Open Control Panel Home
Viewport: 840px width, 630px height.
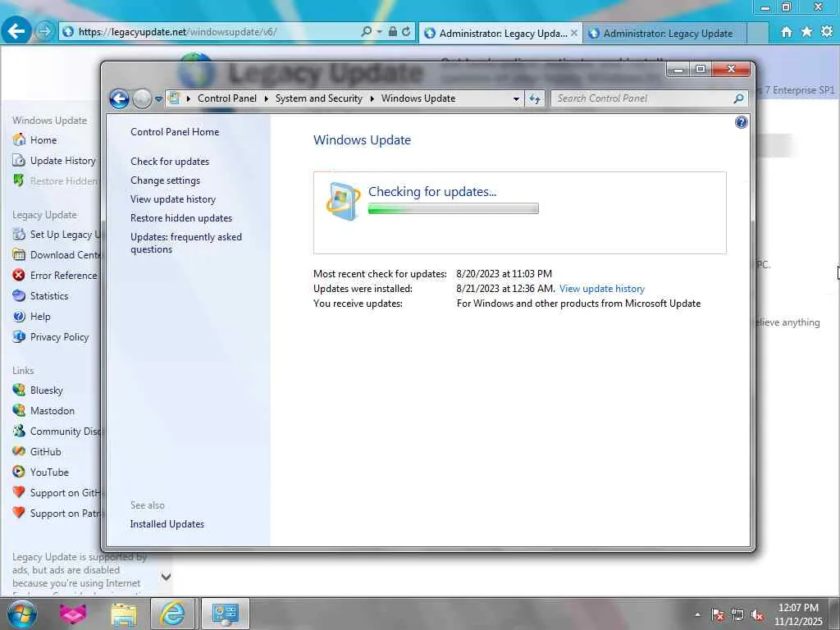pos(175,132)
